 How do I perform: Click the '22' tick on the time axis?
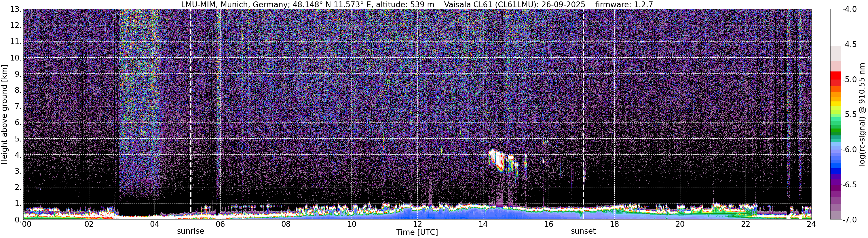coord(746,224)
